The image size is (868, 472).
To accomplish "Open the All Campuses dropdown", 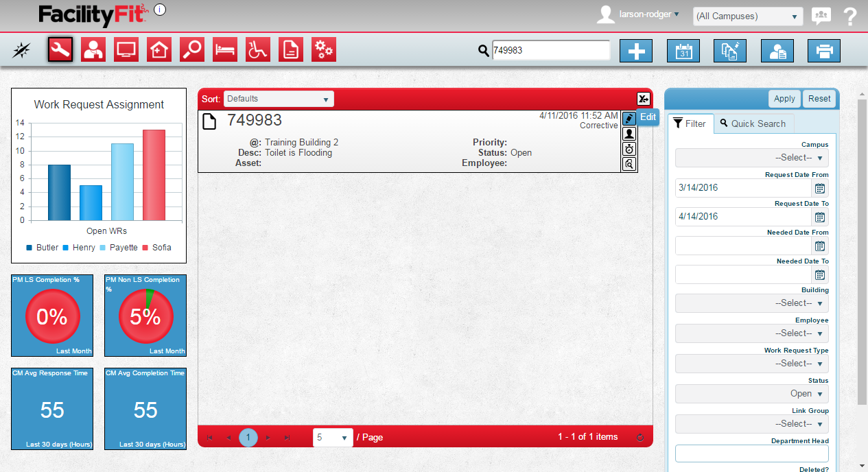I will (748, 16).
